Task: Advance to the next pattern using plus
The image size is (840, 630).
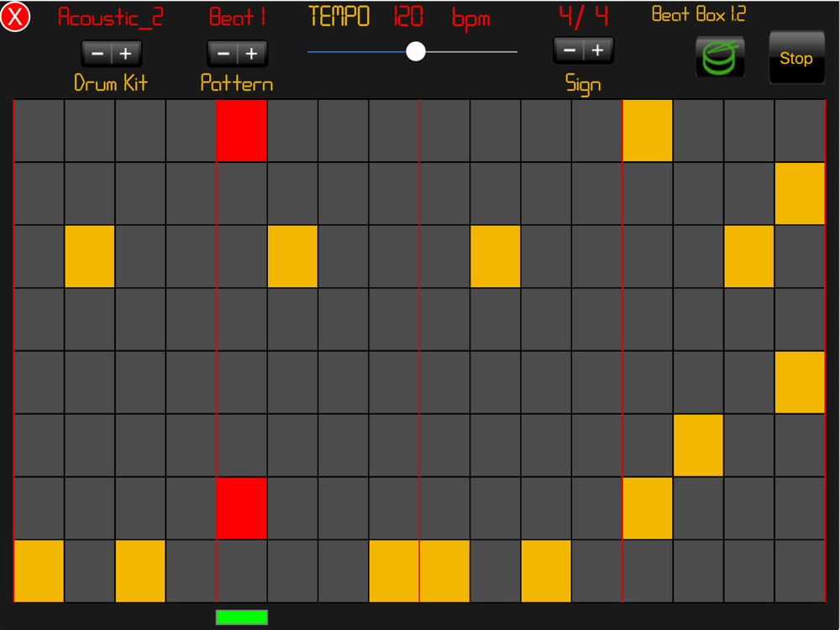Action: pos(251,54)
